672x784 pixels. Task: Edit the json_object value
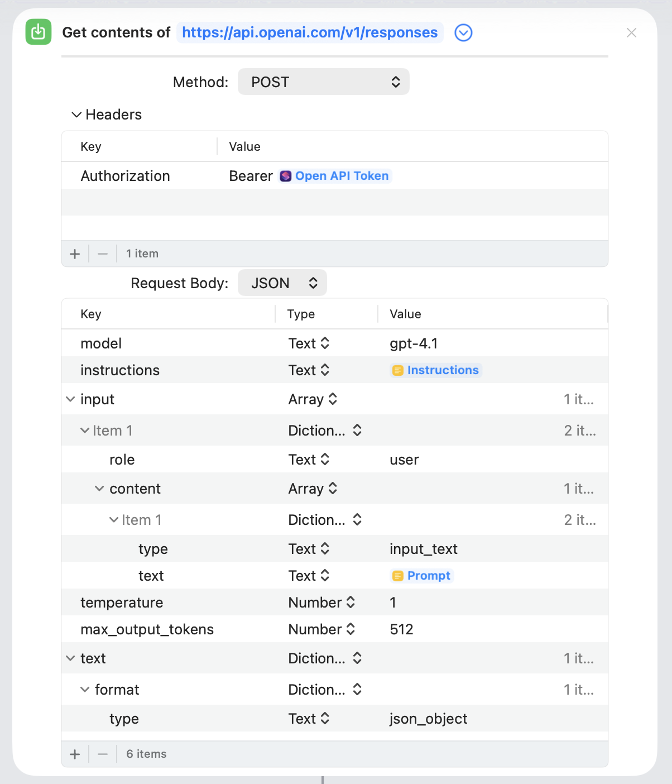[x=428, y=719]
